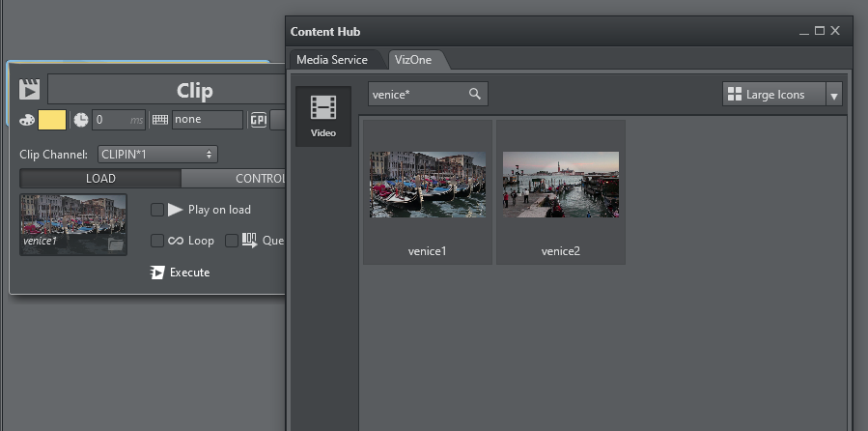
Task: Click the clock delay icon
Action: click(81, 120)
